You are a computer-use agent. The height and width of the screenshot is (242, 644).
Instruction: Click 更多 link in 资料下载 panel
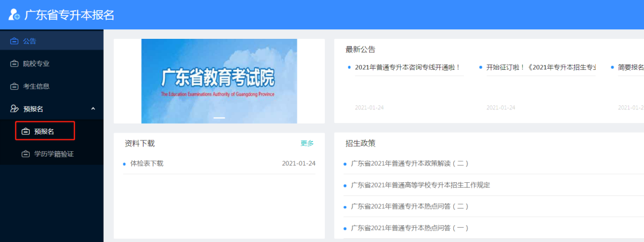(x=307, y=143)
